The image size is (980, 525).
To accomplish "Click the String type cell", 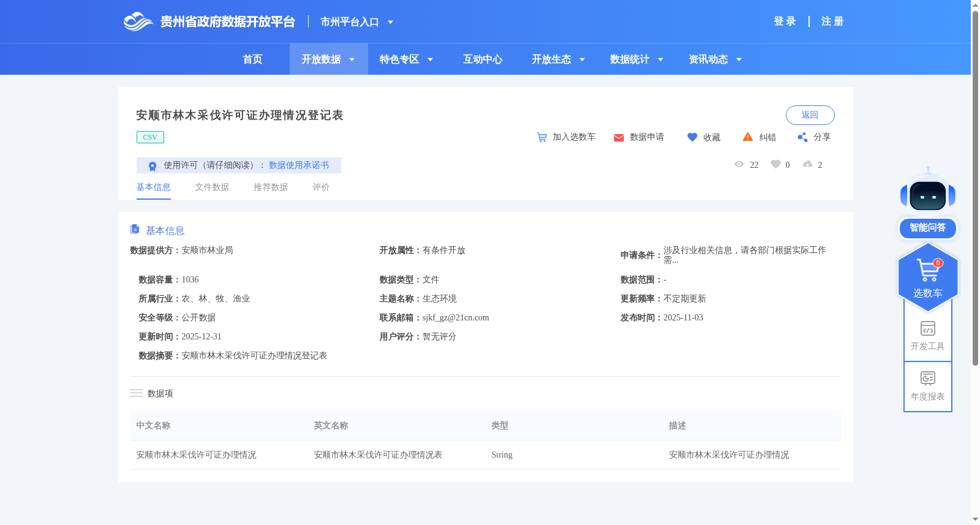I will coord(502,455).
